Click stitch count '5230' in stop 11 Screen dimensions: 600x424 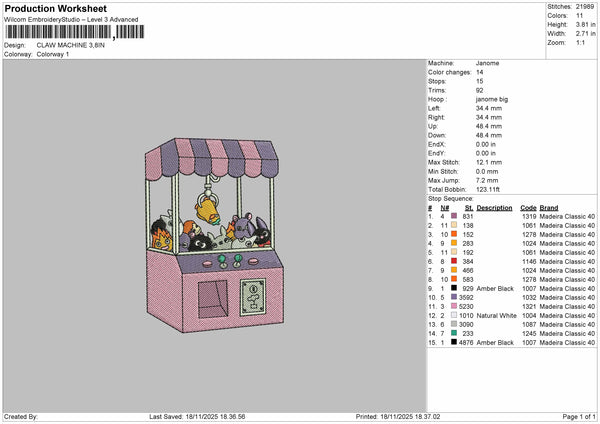click(466, 307)
